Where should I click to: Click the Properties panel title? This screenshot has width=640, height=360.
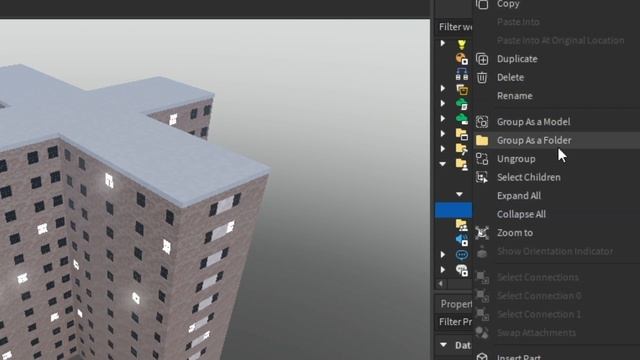pyautogui.click(x=456, y=304)
